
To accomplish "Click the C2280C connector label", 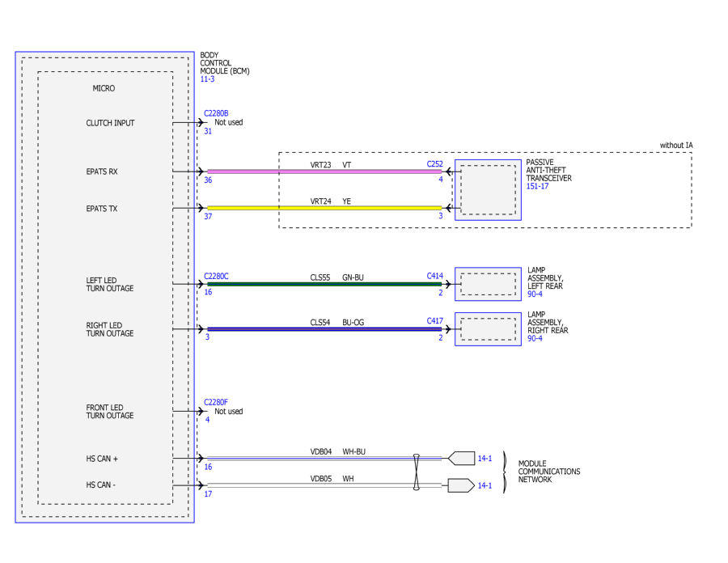I will [x=216, y=276].
